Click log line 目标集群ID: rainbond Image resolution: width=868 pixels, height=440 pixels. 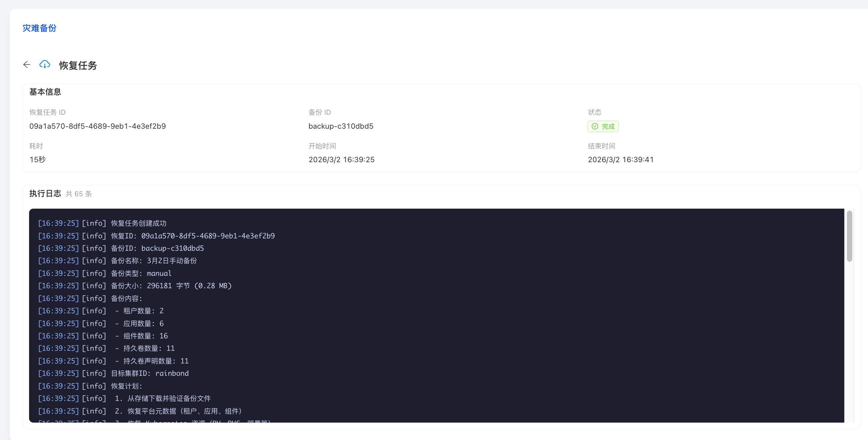150,373
